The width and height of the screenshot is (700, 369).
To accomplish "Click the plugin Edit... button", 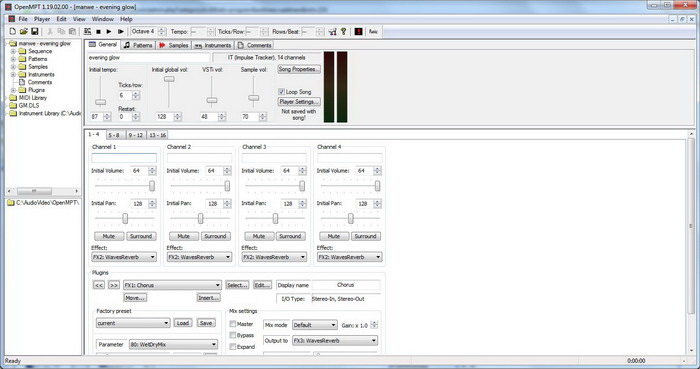I will 262,285.
